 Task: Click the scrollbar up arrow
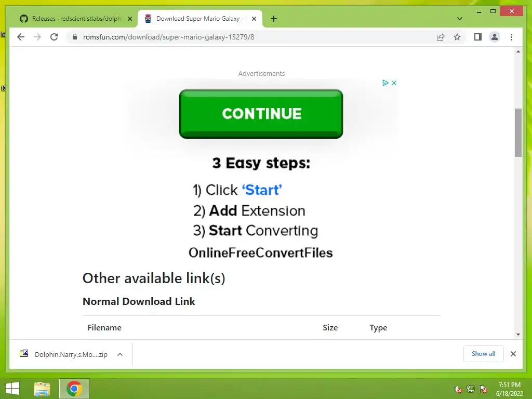[518, 51]
